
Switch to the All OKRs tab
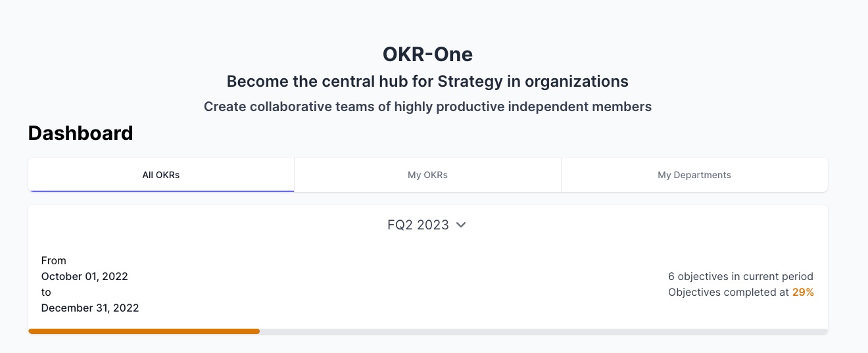click(161, 175)
